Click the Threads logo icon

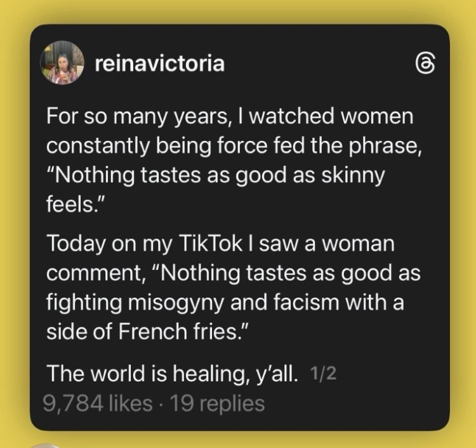click(423, 65)
